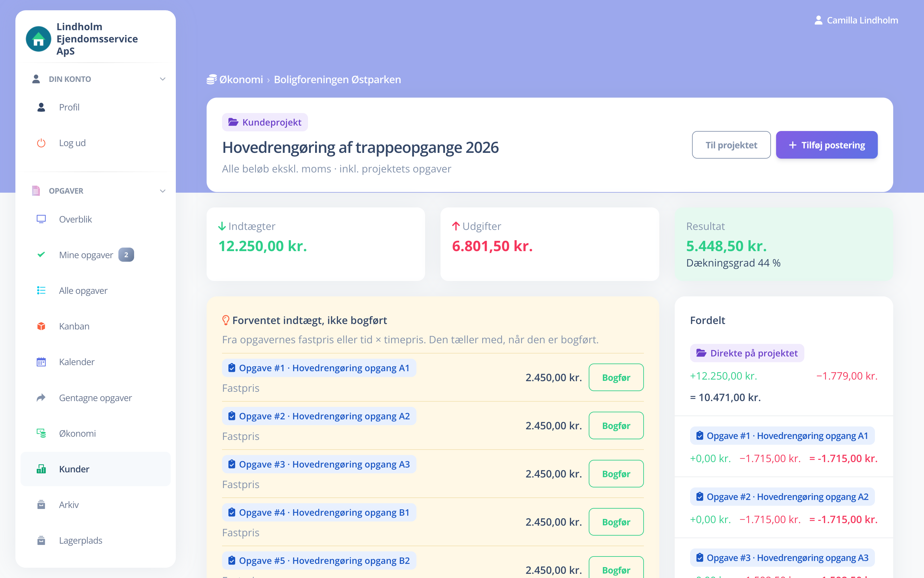Open Boligforeningen Østparken breadcrumb link
The width and height of the screenshot is (924, 578).
[x=338, y=80]
